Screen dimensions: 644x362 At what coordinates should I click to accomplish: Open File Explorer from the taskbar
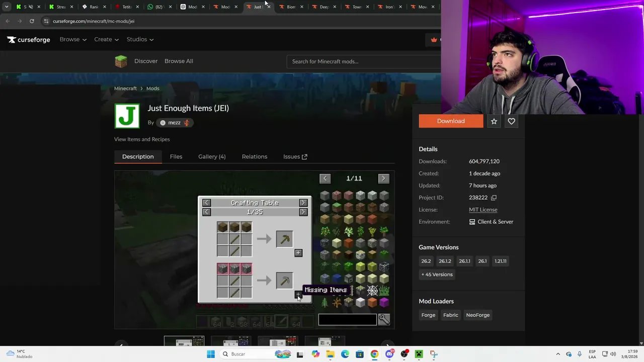click(330, 354)
